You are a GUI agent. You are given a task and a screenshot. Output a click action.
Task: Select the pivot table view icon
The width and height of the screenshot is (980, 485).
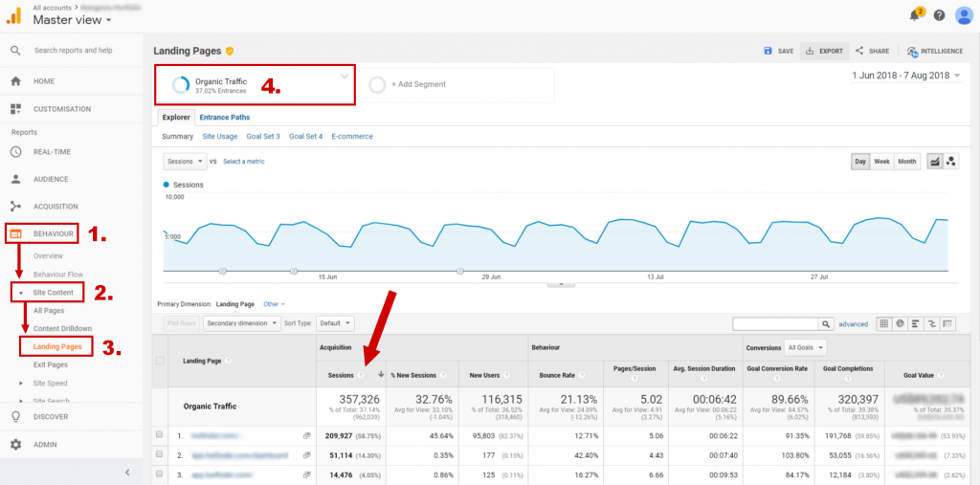(x=948, y=323)
